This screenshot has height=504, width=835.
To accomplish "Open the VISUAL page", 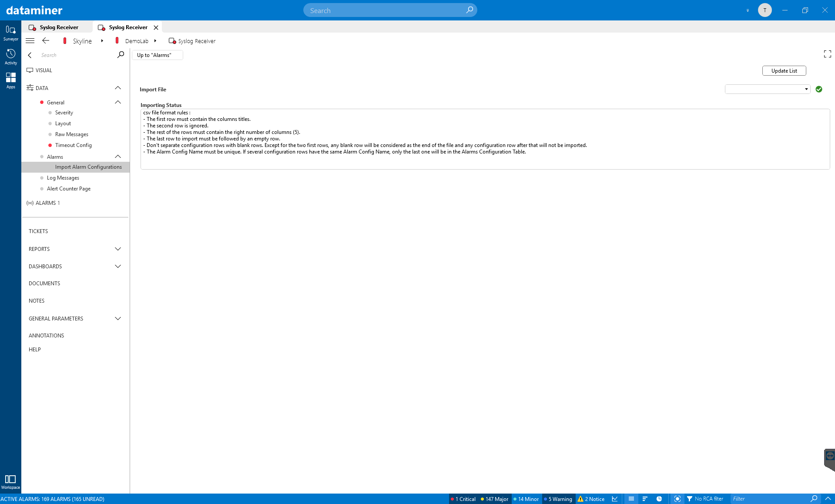I will click(44, 70).
